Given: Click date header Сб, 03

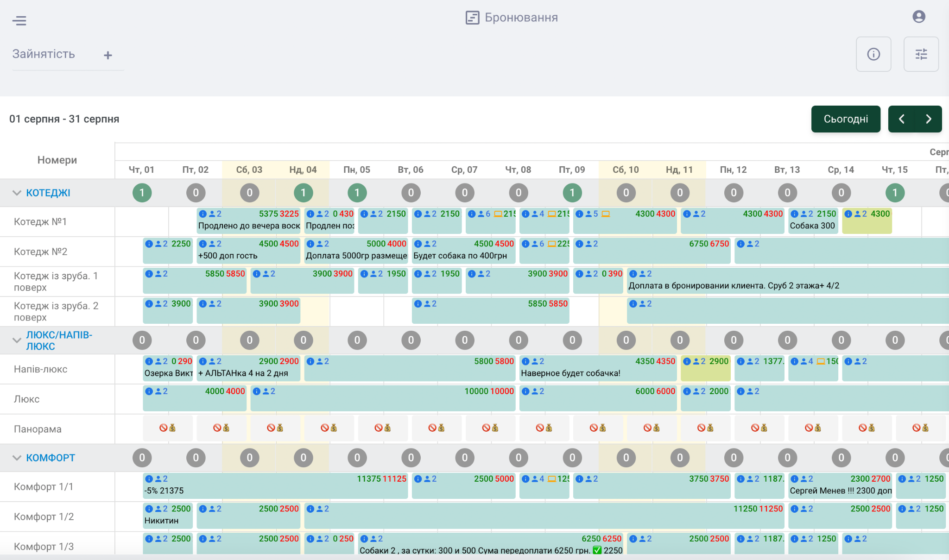Looking at the screenshot, I should coord(249,170).
